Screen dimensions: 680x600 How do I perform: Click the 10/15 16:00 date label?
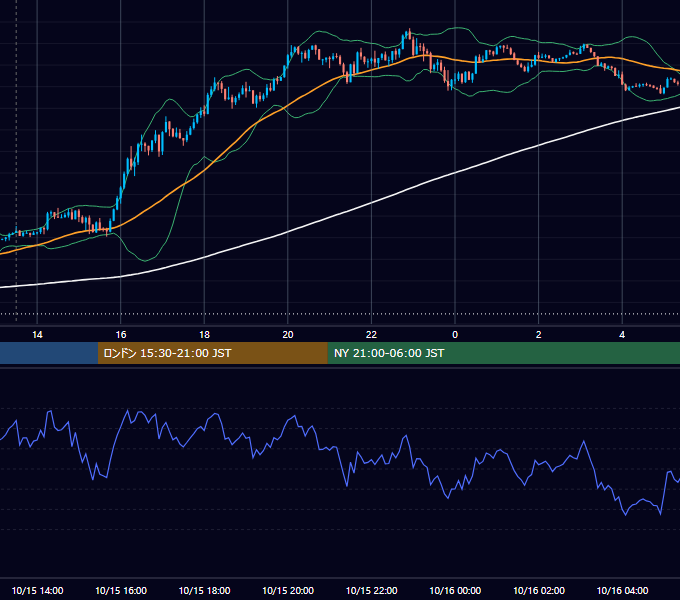coord(121,590)
